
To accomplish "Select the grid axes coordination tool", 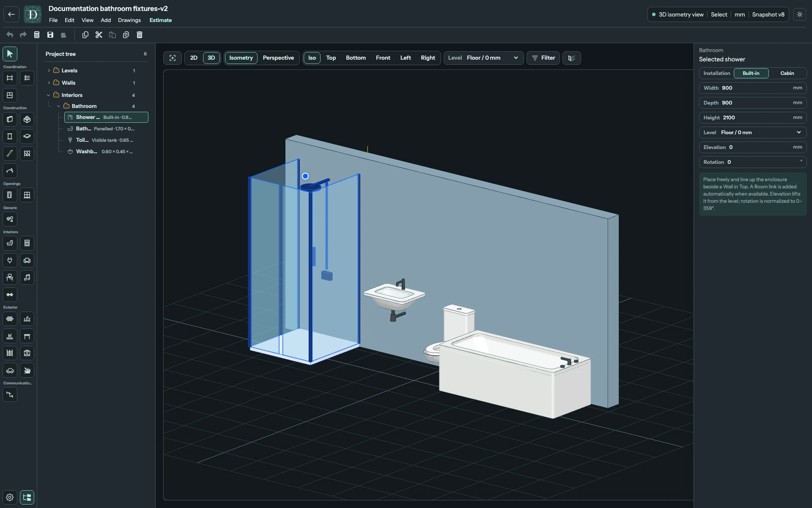I will tap(10, 78).
